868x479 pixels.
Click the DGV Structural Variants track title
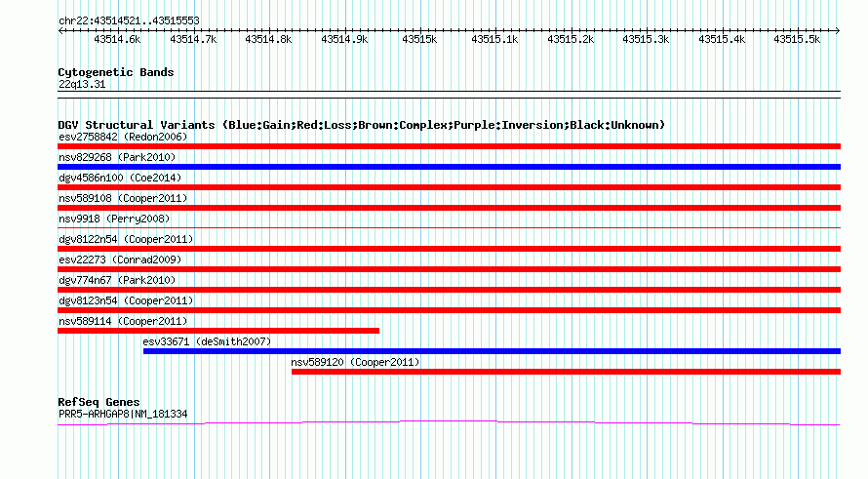362,125
